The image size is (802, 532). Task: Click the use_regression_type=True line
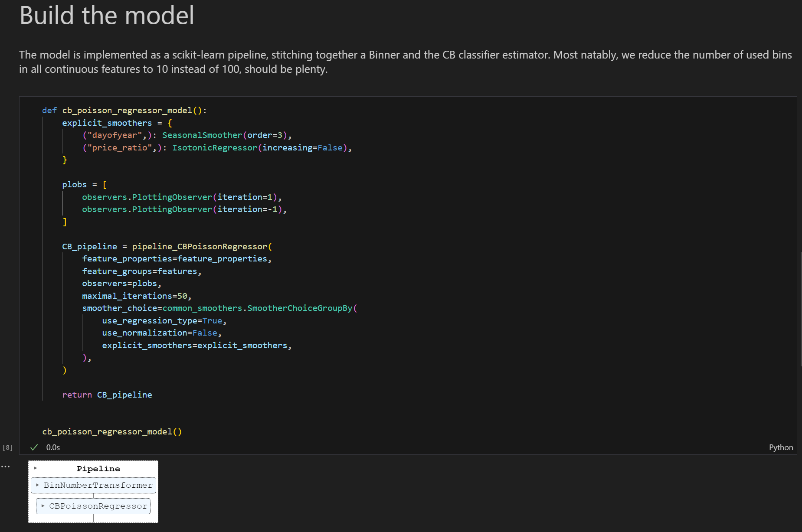[x=164, y=321]
